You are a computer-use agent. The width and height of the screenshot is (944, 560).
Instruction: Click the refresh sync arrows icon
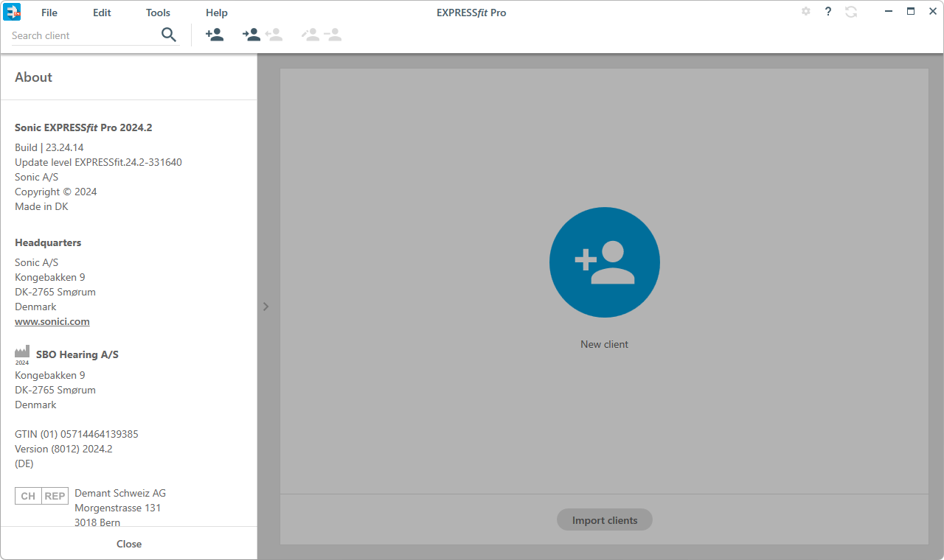coord(851,12)
